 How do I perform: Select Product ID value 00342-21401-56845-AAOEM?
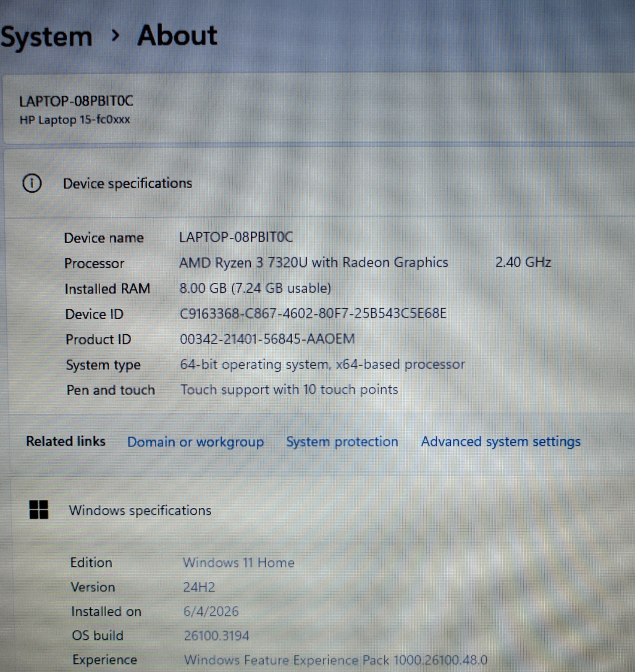coord(267,339)
